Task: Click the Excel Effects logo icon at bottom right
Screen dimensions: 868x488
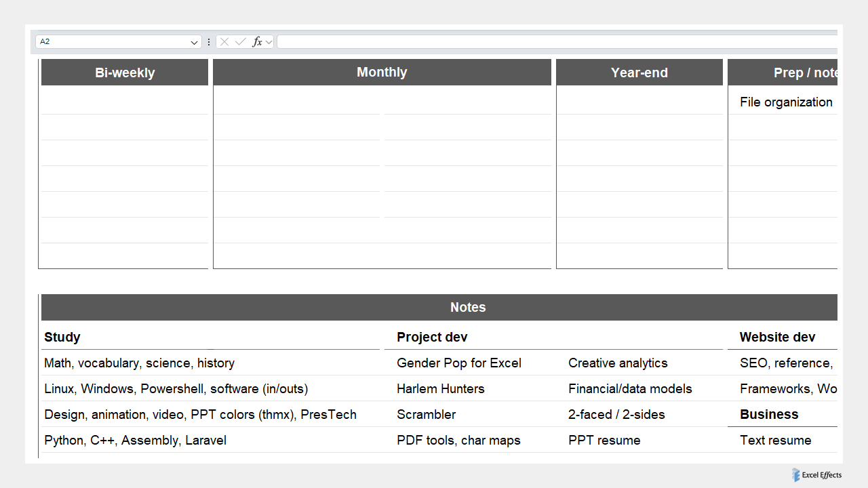Action: tap(796, 475)
